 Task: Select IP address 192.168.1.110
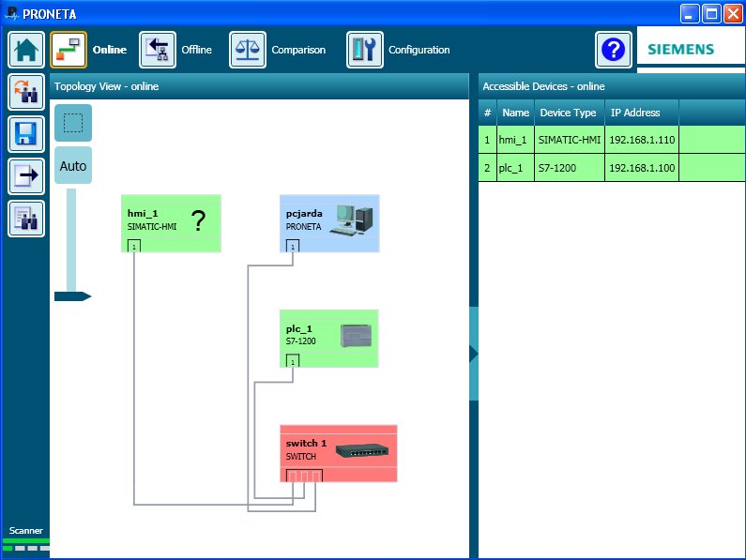642,140
